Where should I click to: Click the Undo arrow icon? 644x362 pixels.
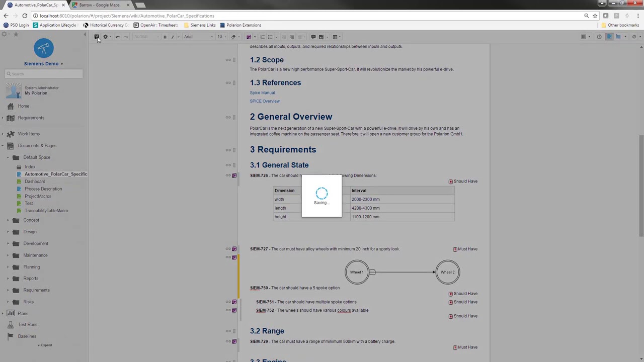[118, 37]
